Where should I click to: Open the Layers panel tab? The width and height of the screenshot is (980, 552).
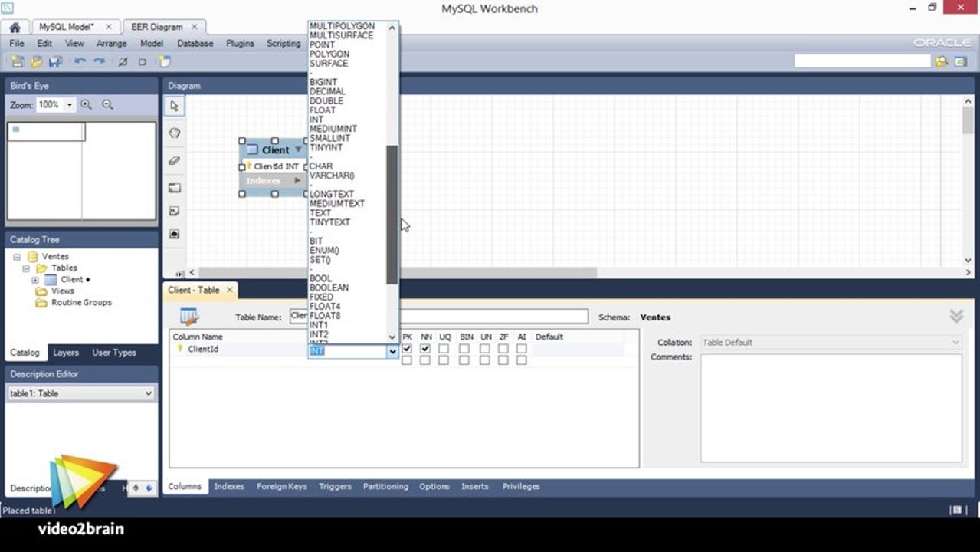click(66, 353)
